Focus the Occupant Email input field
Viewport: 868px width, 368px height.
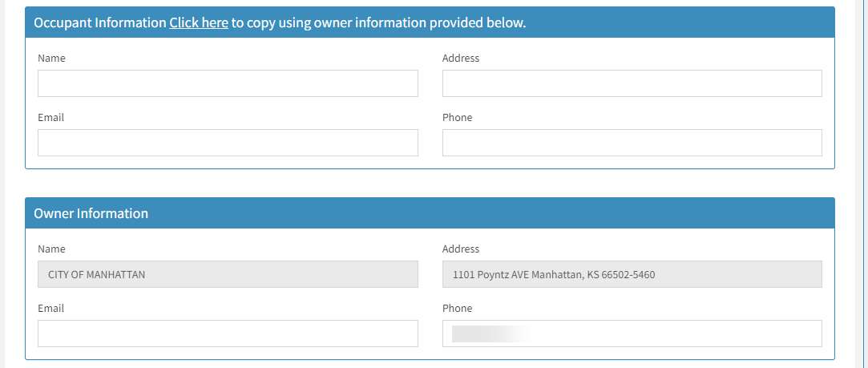(228, 143)
